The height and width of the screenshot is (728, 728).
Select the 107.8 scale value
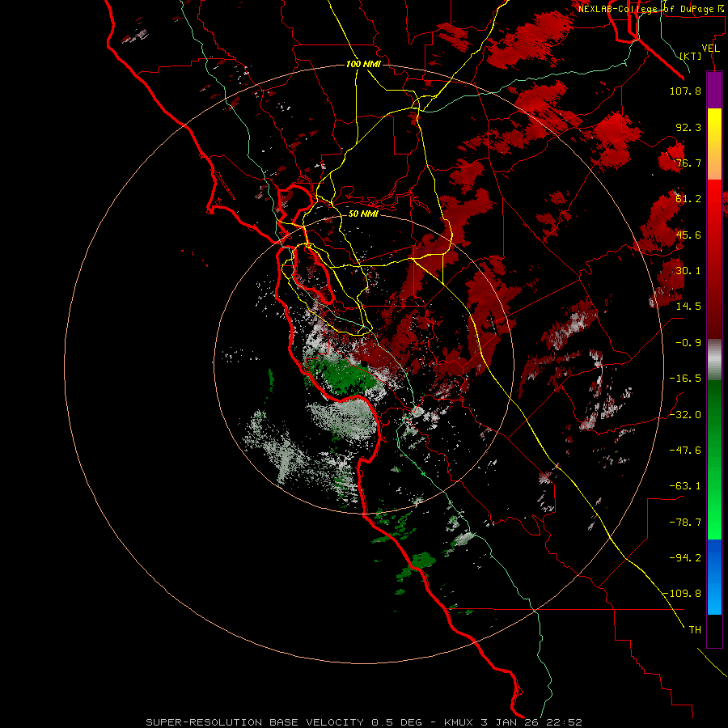tap(685, 91)
